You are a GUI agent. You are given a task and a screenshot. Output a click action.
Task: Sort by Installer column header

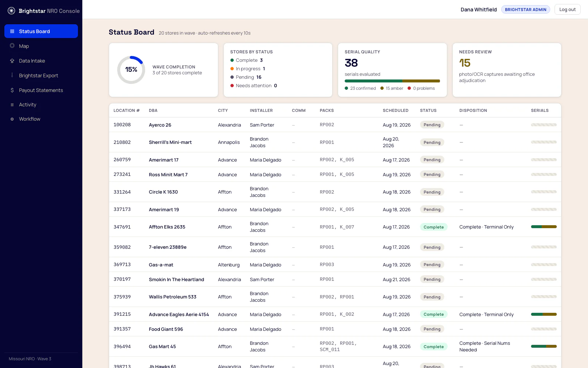261,110
